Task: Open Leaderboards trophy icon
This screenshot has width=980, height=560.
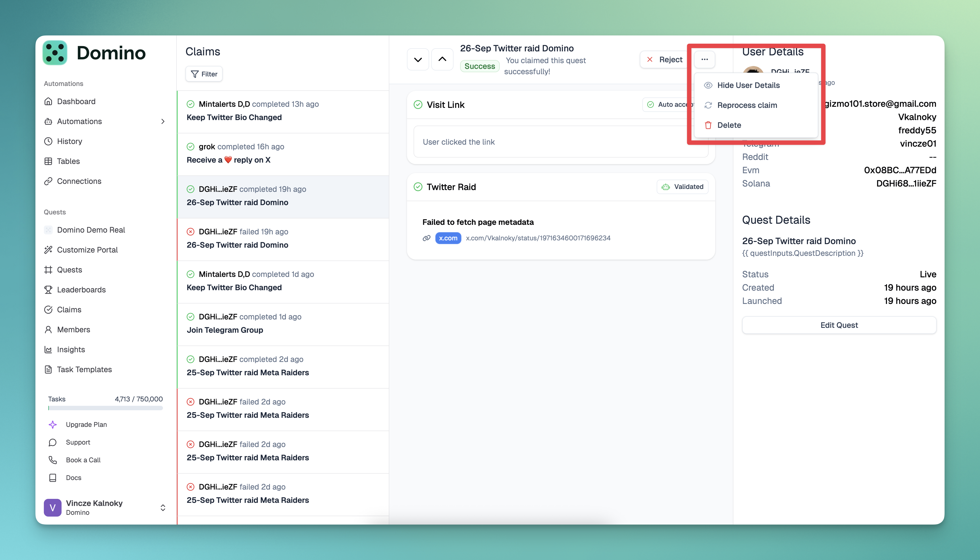Action: point(48,290)
